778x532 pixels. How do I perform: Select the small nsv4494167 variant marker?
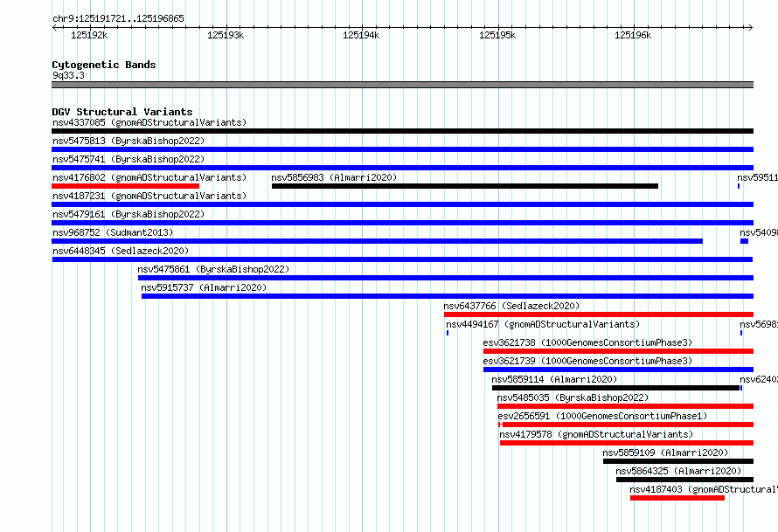click(x=448, y=333)
